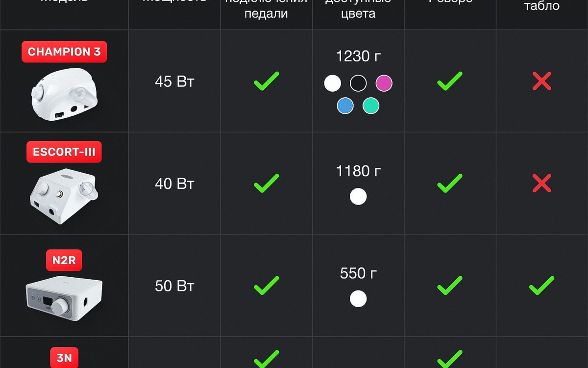Select the black color swatch for CHAMPION 3
Image resolution: width=588 pixels, height=368 pixels.
(x=358, y=83)
